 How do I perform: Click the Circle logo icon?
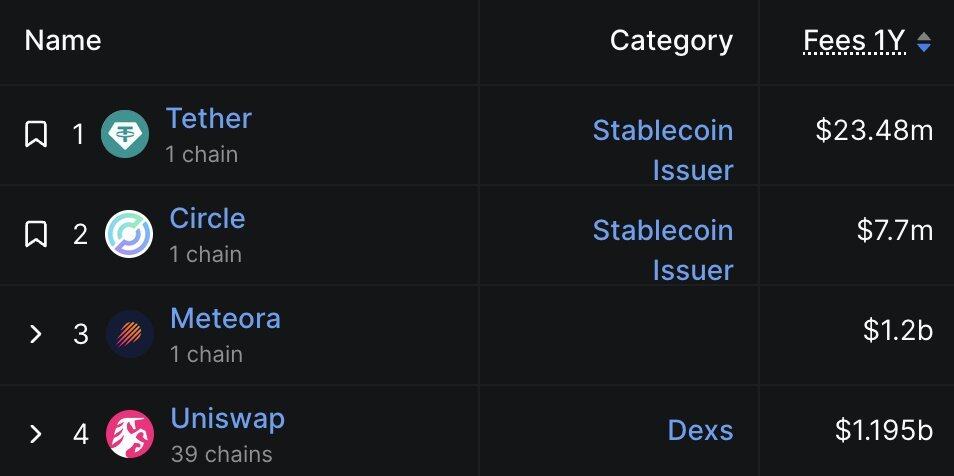pyautogui.click(x=129, y=234)
